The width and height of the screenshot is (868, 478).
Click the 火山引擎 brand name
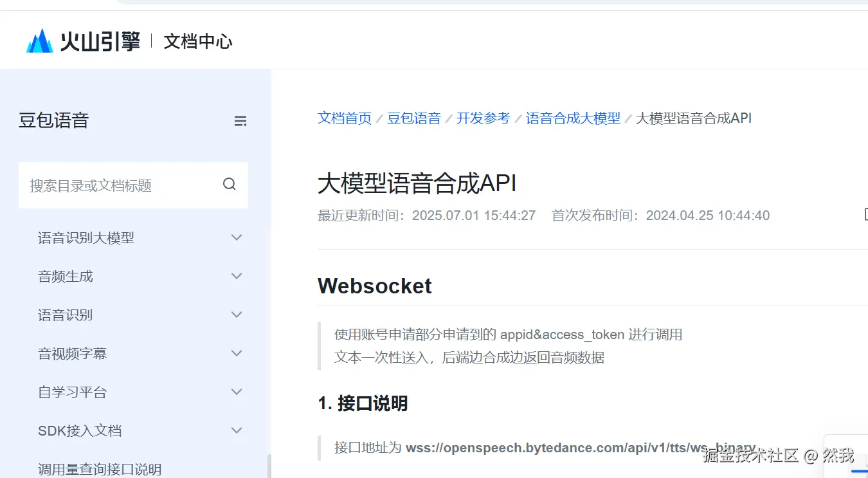(x=100, y=42)
